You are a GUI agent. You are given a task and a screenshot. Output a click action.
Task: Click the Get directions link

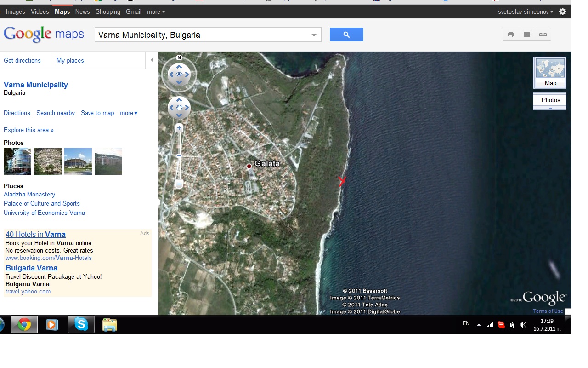[22, 60]
